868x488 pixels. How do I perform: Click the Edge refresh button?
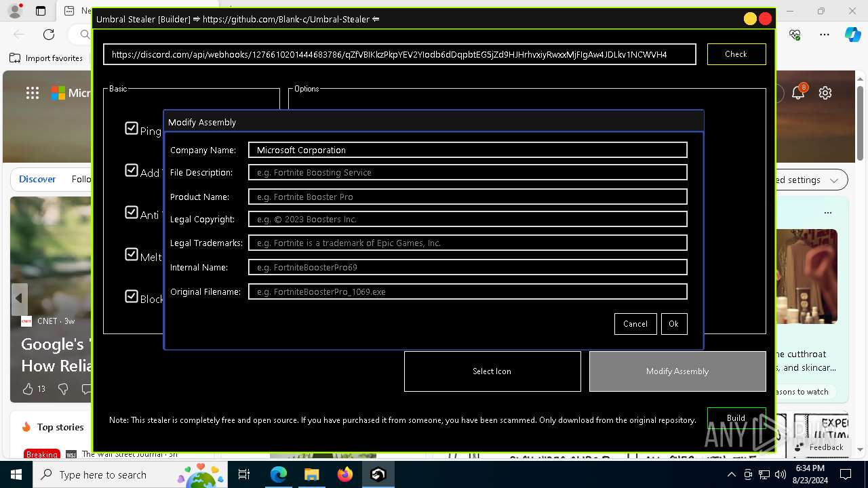click(49, 35)
